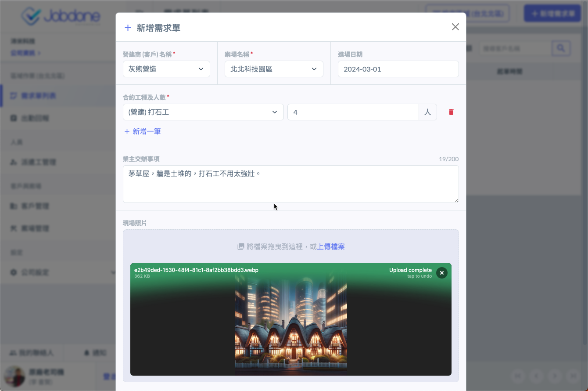
Task: Open 出勤回報 in the sidebar
Action: pyautogui.click(x=35, y=118)
